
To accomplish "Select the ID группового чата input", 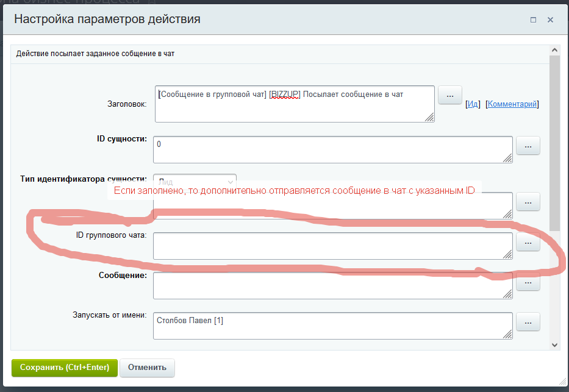I will coord(332,246).
